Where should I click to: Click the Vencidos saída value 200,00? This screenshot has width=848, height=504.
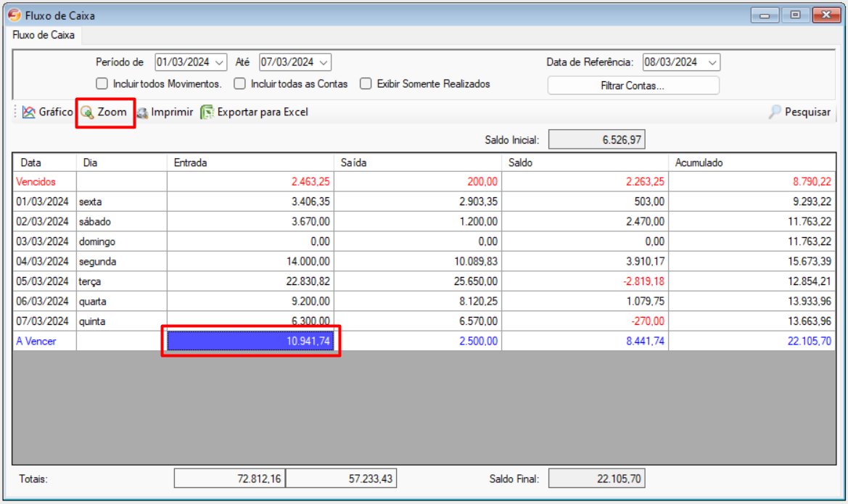(418, 182)
